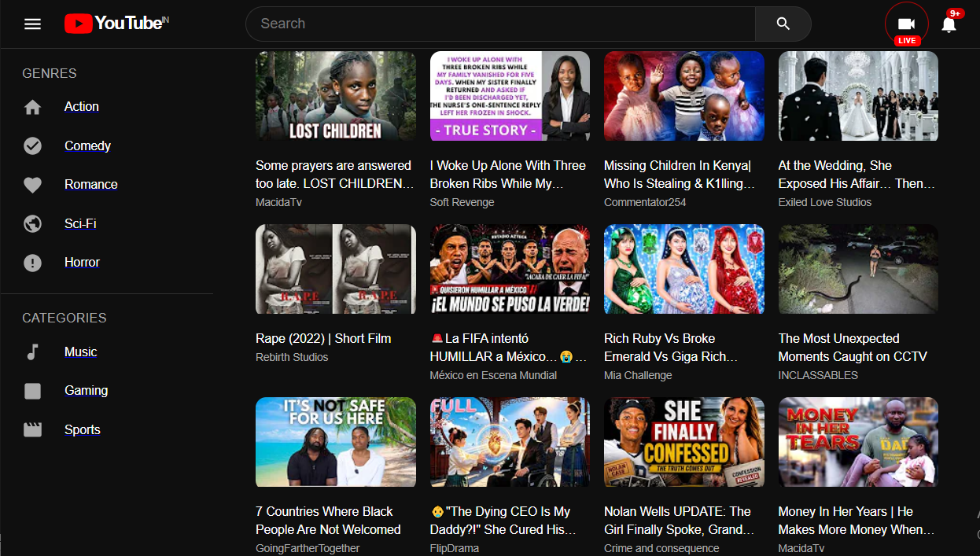Open the Rape (2022) short film thumbnail
Viewport: 980px width, 556px height.
336,269
